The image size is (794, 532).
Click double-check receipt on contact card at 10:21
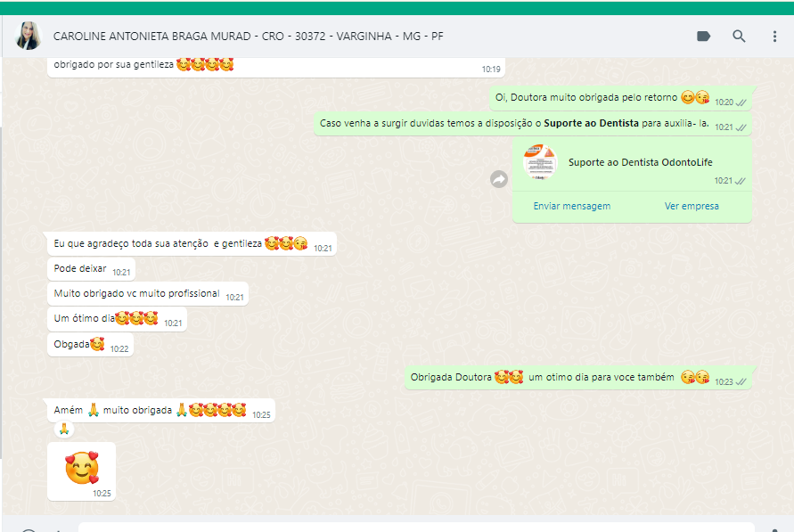[x=740, y=181]
